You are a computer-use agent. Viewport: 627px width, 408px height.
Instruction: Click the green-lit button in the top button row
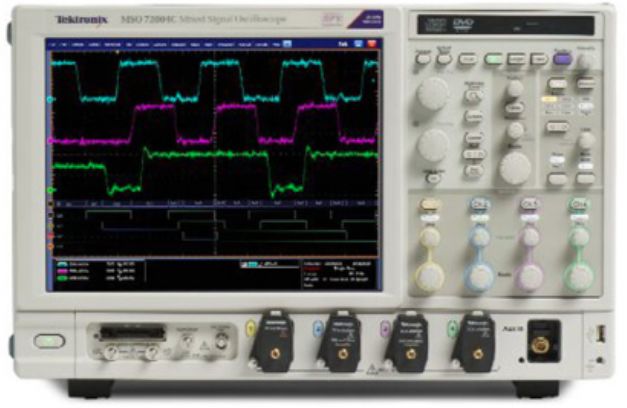493,60
